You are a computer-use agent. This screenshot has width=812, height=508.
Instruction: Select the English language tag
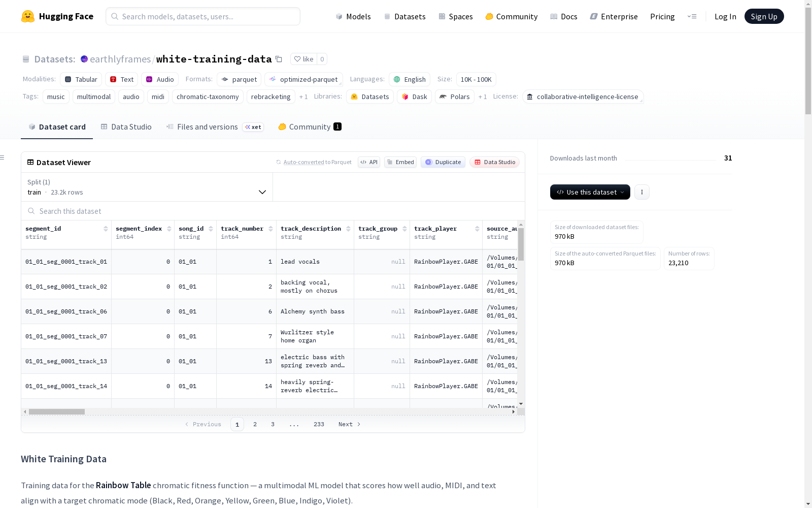[x=410, y=79]
